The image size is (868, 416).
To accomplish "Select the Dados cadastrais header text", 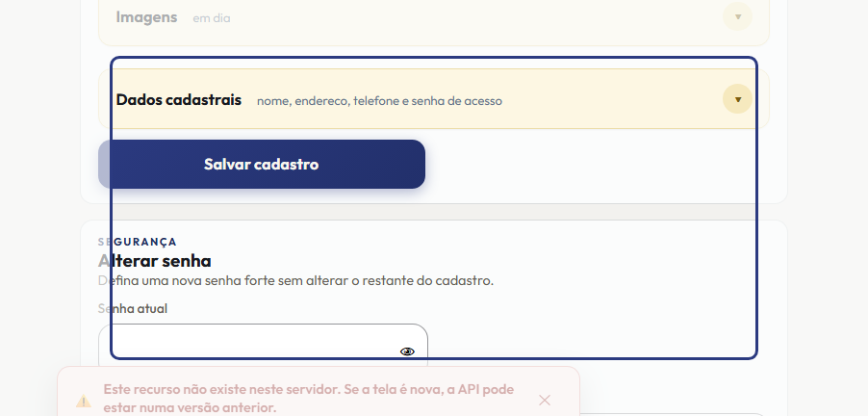I will pyautogui.click(x=179, y=100).
